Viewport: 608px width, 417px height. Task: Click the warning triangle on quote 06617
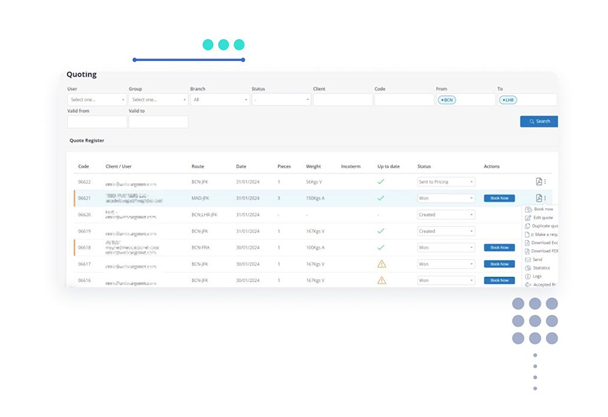[381, 264]
